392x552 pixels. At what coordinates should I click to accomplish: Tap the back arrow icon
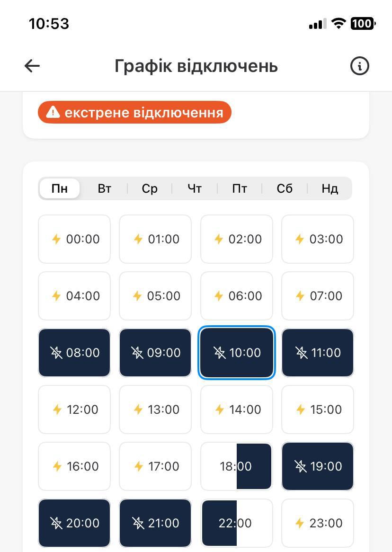[32, 66]
